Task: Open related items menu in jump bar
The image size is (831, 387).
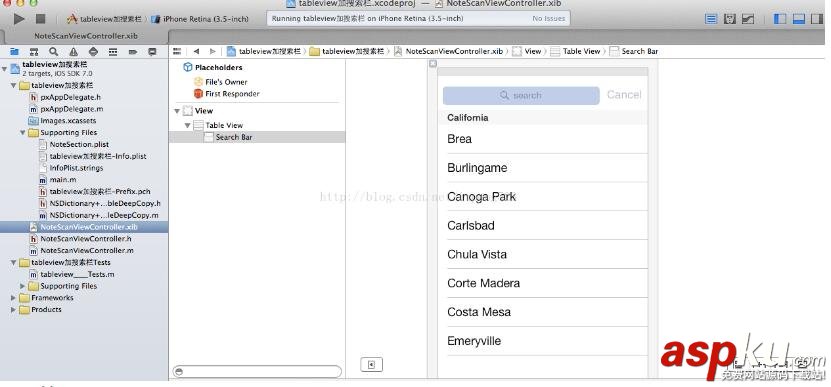Action: (x=177, y=51)
